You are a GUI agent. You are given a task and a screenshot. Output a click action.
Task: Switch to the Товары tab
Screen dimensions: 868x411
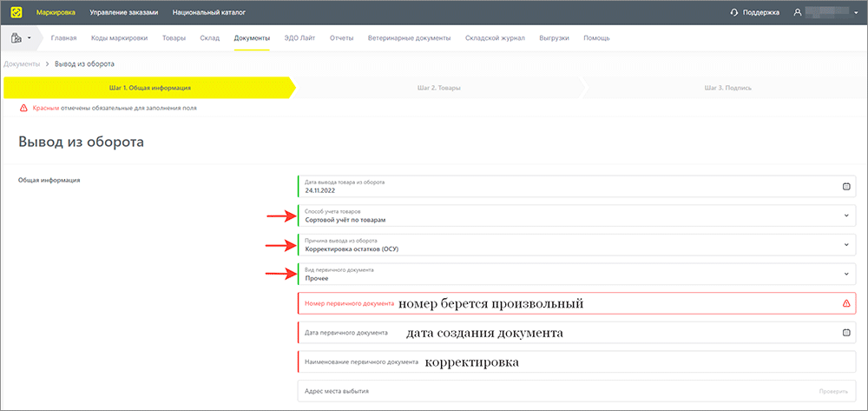point(174,38)
